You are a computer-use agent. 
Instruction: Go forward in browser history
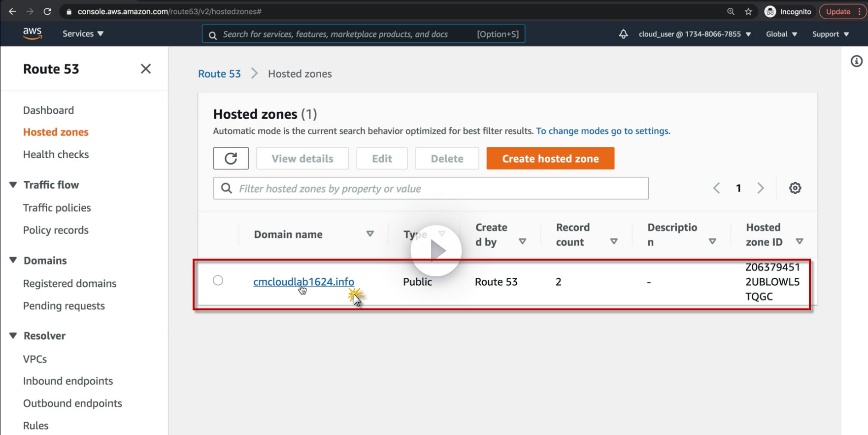coord(30,11)
